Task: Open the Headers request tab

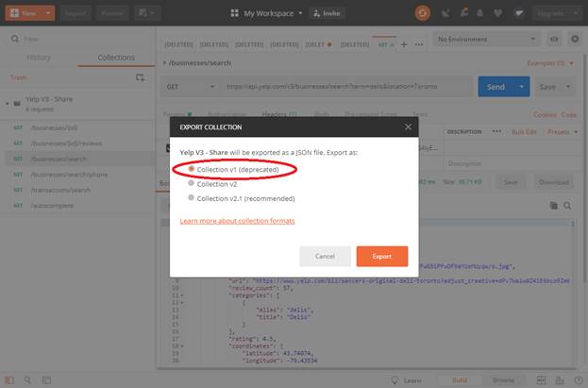Action: [x=279, y=114]
